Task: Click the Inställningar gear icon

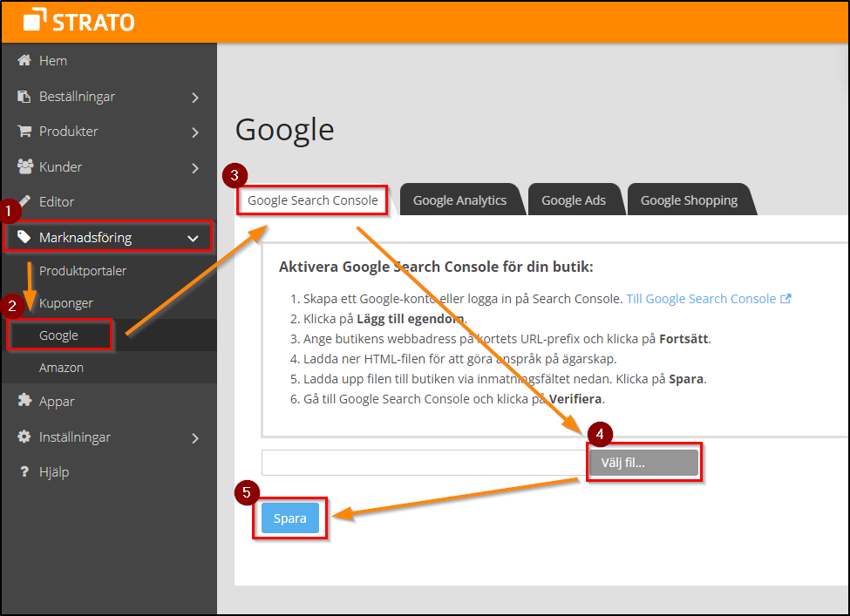Action: [x=24, y=437]
